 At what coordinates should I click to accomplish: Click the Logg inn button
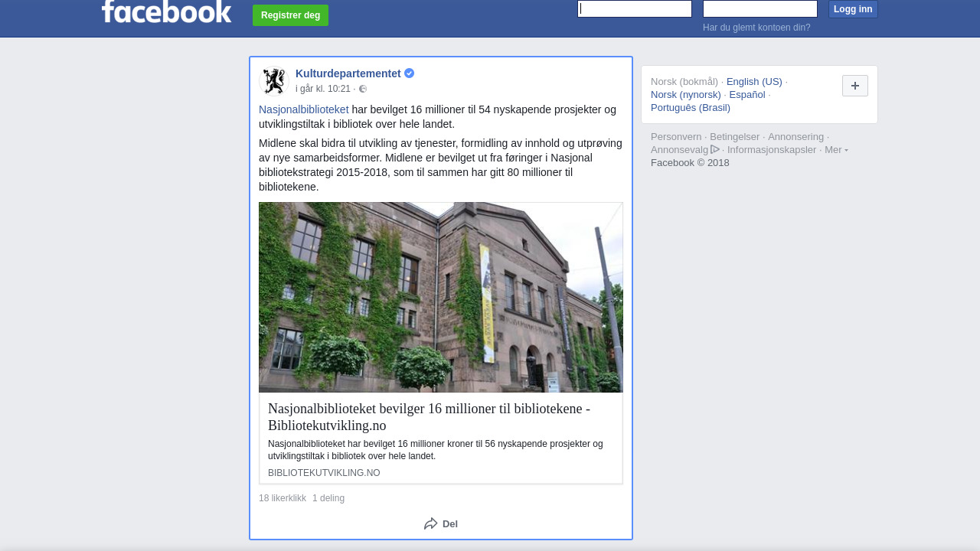[x=853, y=9]
